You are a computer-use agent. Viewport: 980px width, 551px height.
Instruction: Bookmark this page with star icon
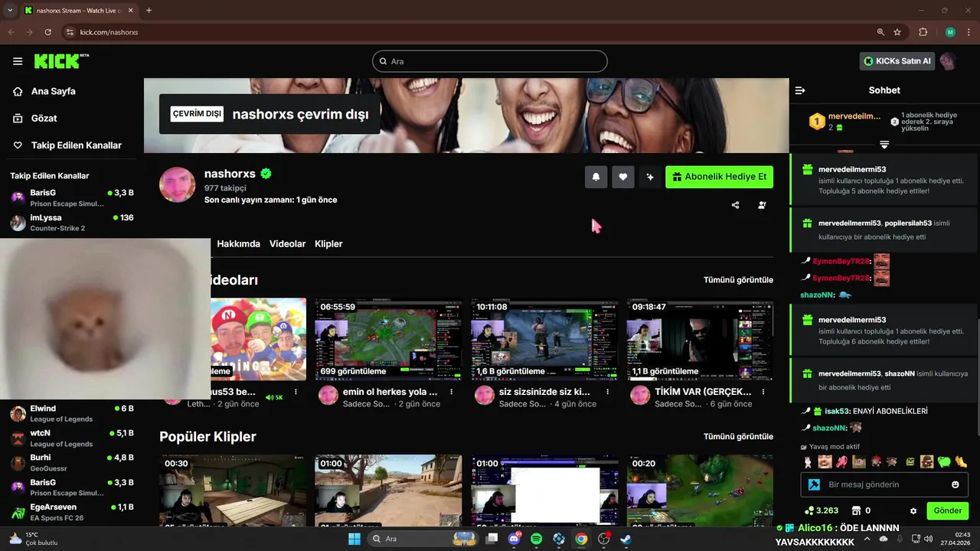point(897,32)
